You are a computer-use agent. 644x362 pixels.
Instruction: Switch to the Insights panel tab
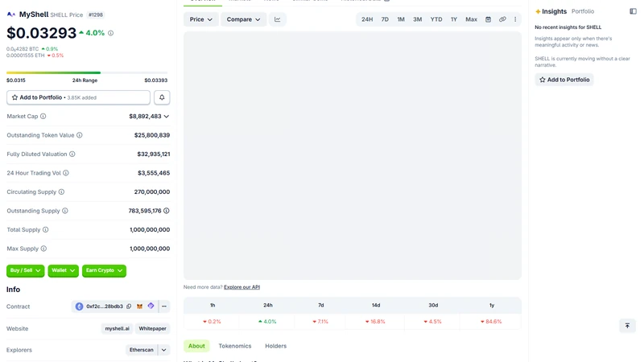point(551,11)
